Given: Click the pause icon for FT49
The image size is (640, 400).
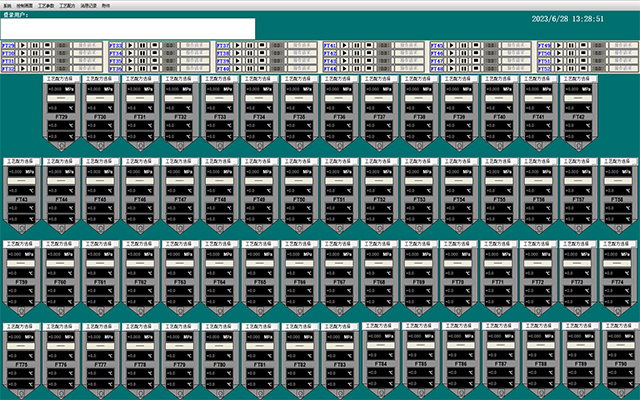Looking at the screenshot, I should pyautogui.click(x=570, y=45).
